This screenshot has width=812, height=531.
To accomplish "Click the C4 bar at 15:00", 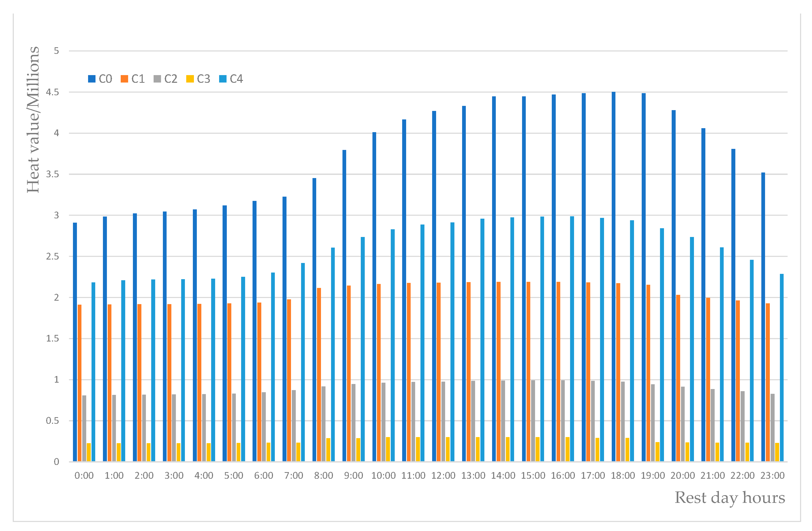I will pos(542,339).
